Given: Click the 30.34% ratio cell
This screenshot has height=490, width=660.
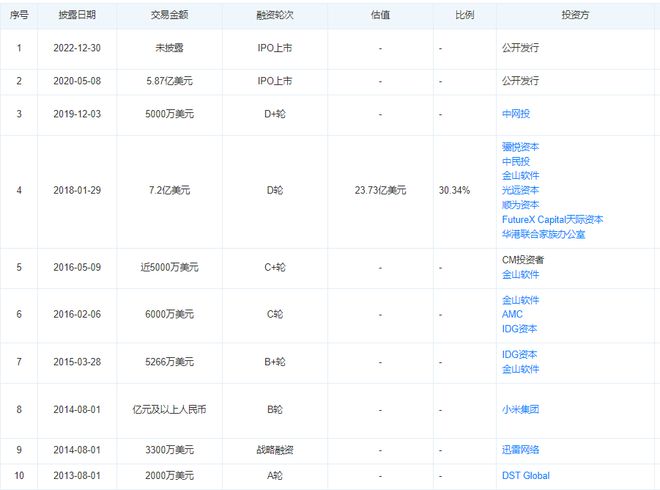Looking at the screenshot, I should pyautogui.click(x=454, y=190).
